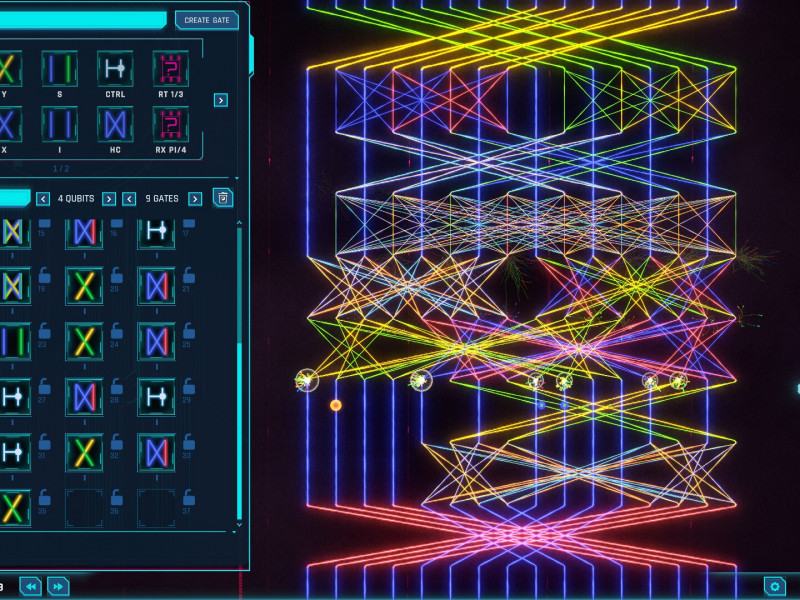Pick the RT 1/3 gate icon
The image size is (800, 600).
pos(170,69)
